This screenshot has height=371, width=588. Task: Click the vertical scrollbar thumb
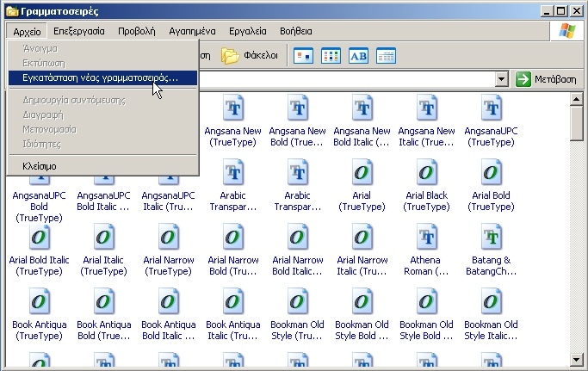pos(576,123)
